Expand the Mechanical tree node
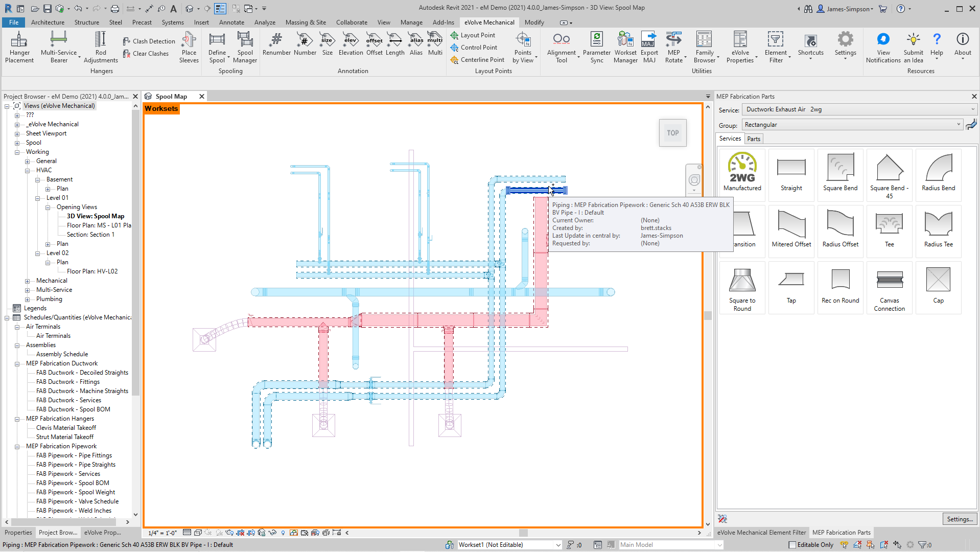980x552 pixels. 27,281
